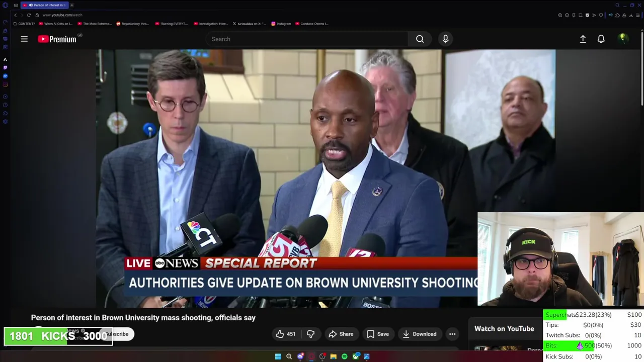Open a new tab with the plus button

click(72, 5)
